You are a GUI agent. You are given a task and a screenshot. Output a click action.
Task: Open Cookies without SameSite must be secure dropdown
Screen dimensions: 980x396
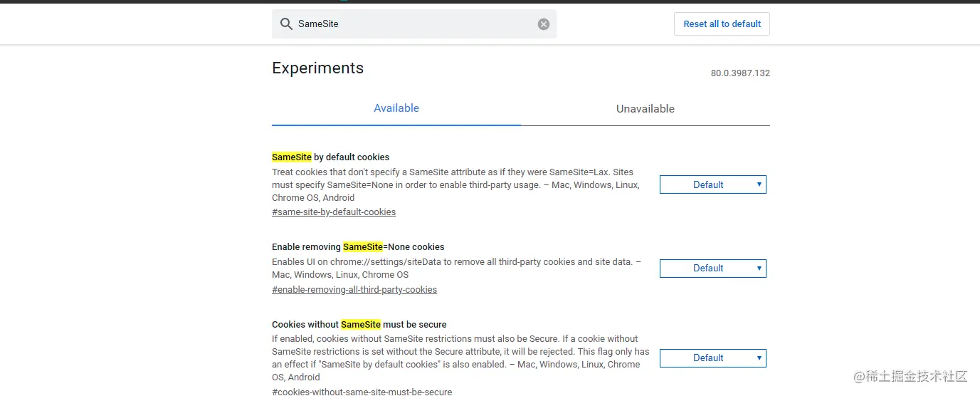713,358
